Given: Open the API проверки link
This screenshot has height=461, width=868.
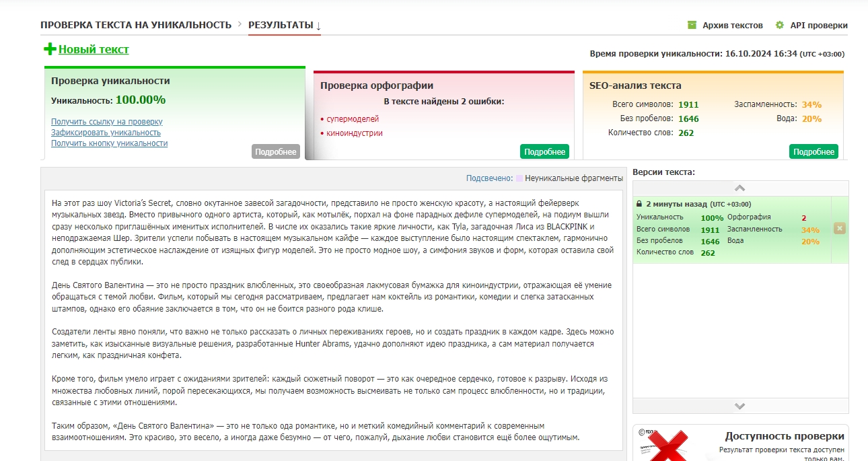Looking at the screenshot, I should tap(819, 25).
